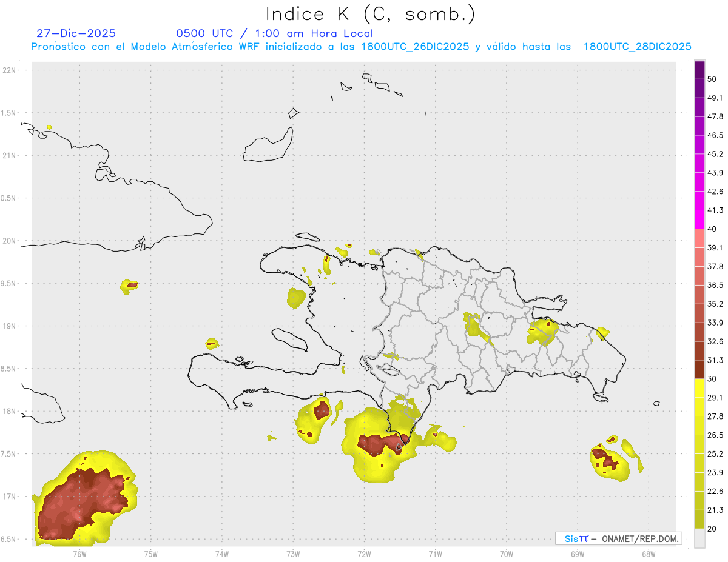This screenshot has height=562, width=728.
Task: Click the "69W" longitude label
Action: coord(578,554)
